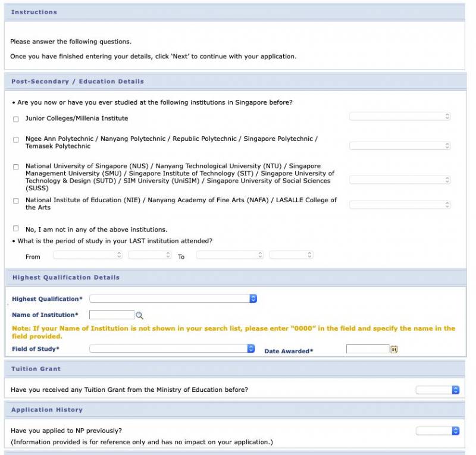The width and height of the screenshot is (476, 455).
Task: Open the first 'From' period dropdown
Action: [87, 255]
